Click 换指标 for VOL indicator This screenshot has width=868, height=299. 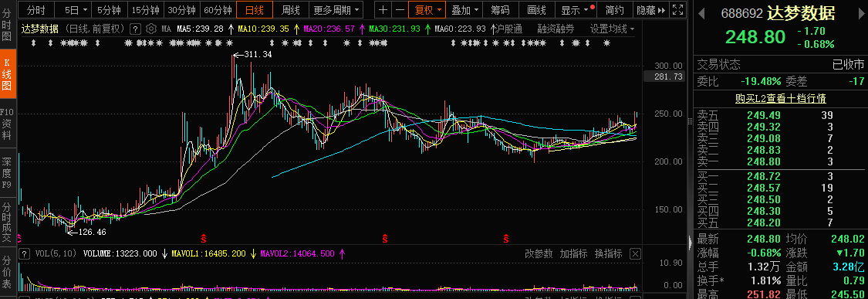(x=608, y=253)
